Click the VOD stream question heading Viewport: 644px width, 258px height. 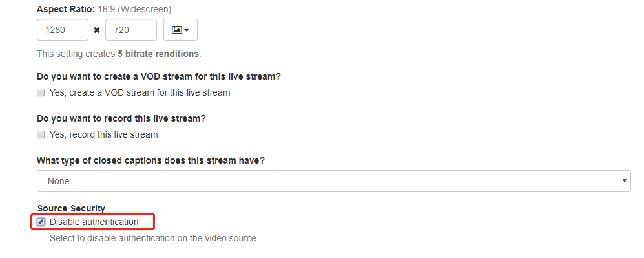(159, 77)
